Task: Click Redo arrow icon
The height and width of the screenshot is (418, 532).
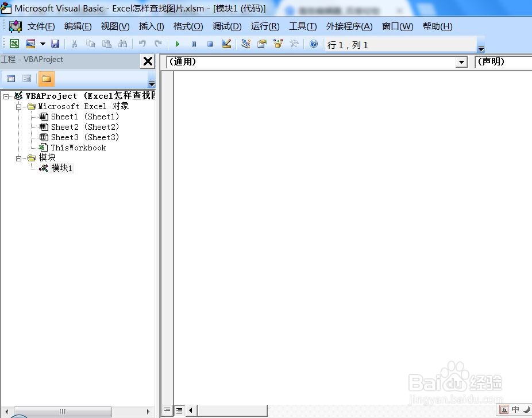Action: tap(158, 44)
